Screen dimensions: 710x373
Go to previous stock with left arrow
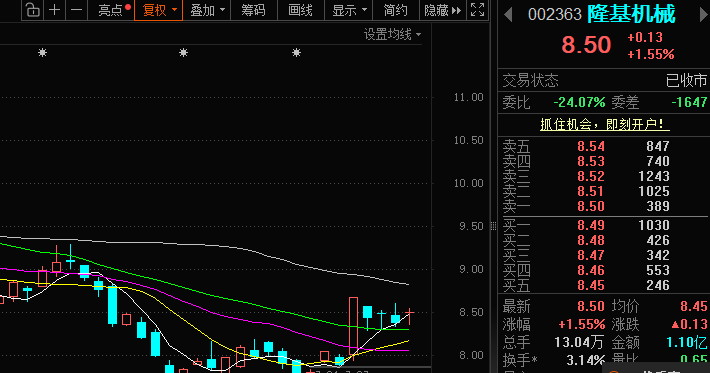coord(509,15)
